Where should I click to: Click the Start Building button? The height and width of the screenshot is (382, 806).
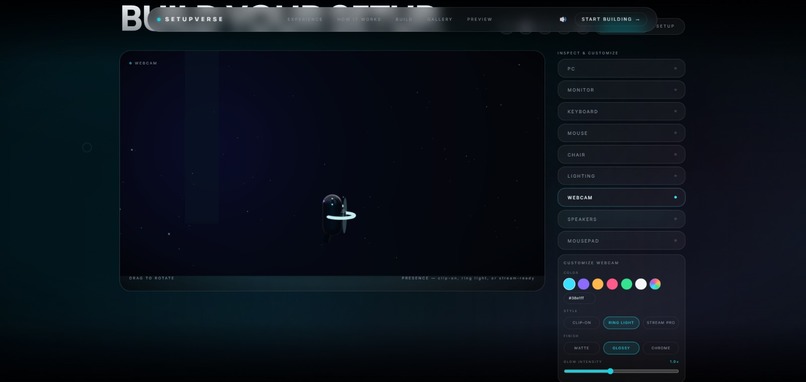point(611,20)
